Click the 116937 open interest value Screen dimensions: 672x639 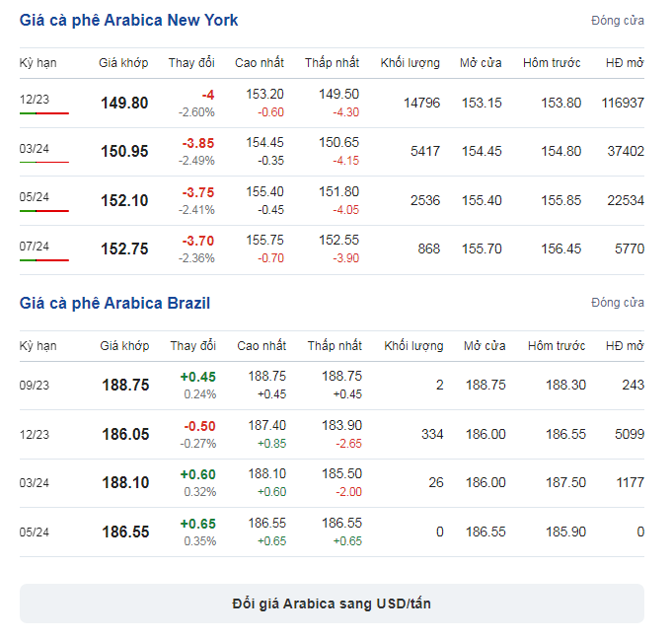[623, 103]
